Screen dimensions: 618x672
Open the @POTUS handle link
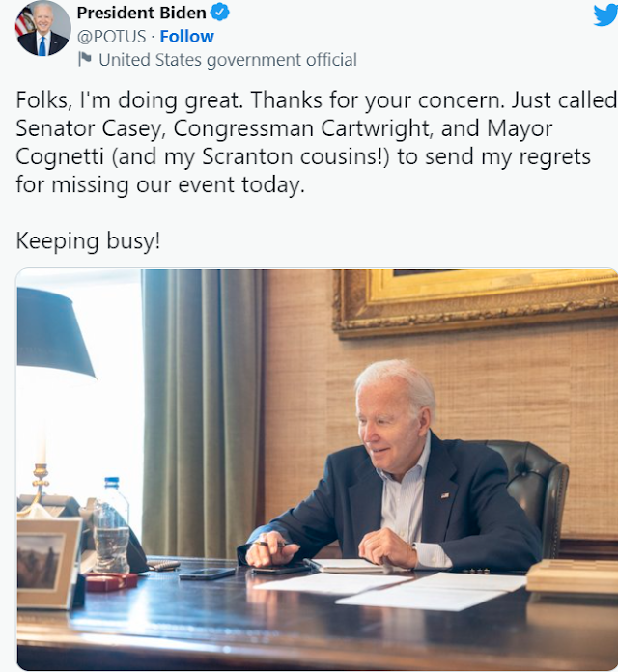pyautogui.click(x=111, y=37)
